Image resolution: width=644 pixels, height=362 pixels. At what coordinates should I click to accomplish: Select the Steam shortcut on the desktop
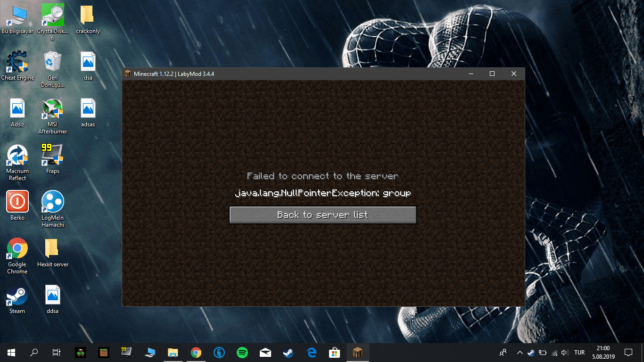[x=17, y=299]
